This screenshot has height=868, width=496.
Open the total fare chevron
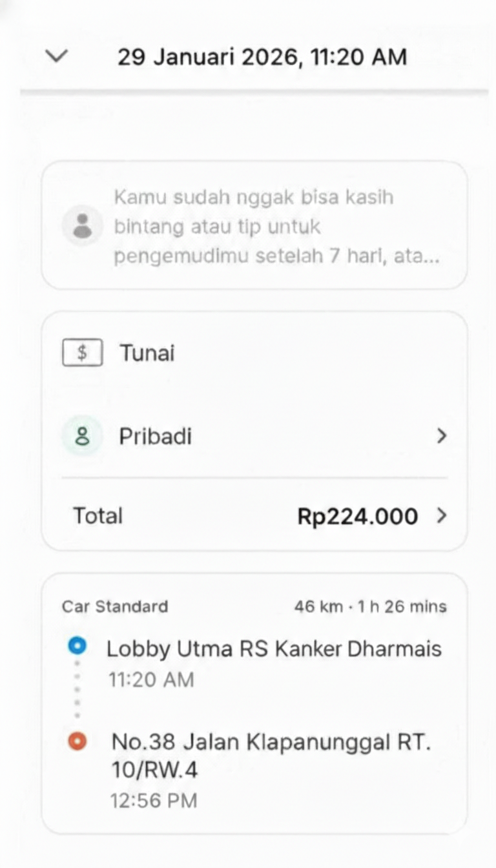point(442,516)
